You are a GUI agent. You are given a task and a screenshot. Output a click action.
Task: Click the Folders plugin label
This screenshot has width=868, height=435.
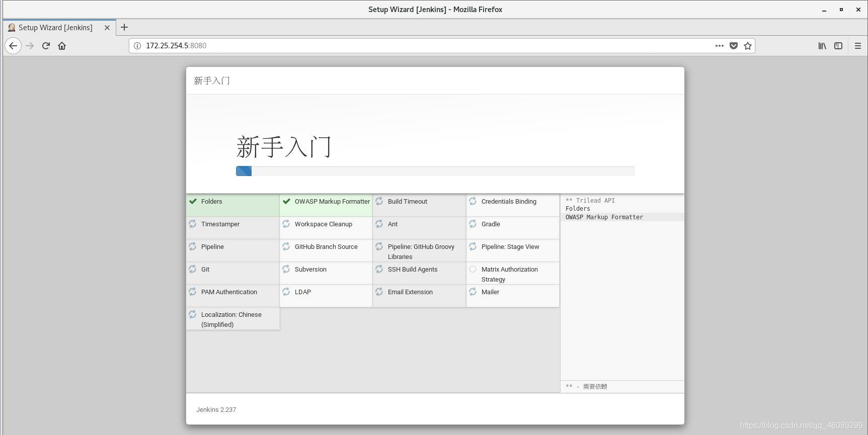point(211,202)
